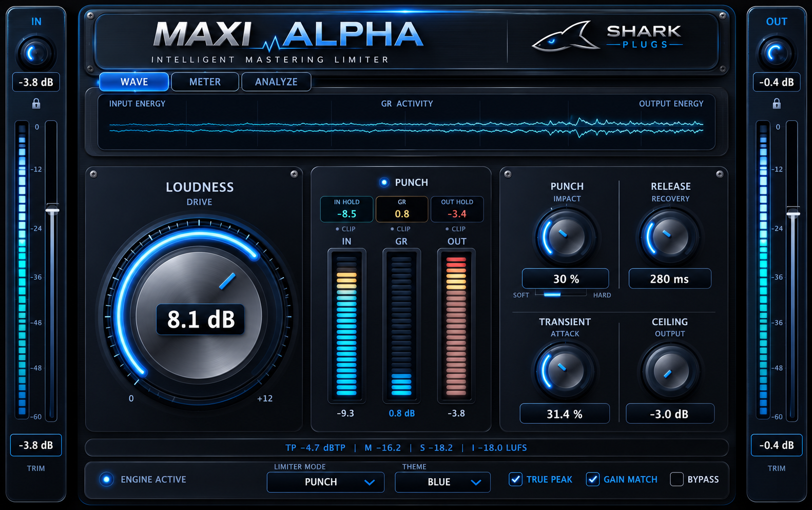Click the GR reduction meter bar
Screen dimensions: 812x510
click(401, 326)
